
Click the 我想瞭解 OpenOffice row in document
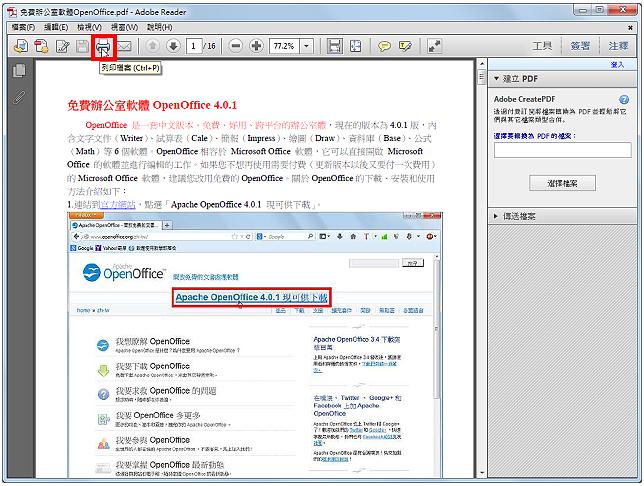point(195,345)
